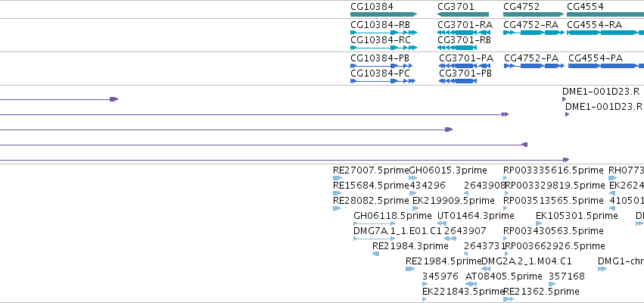Select the CG4554 gene glyph

point(605,14)
